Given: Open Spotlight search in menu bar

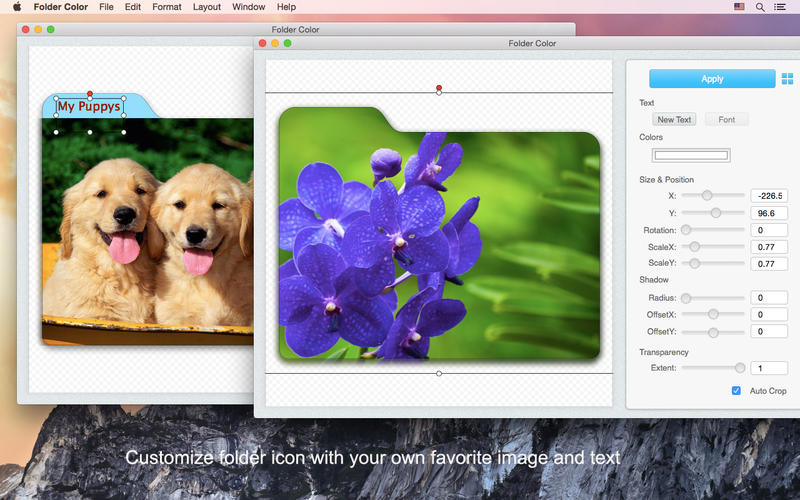Looking at the screenshot, I should (x=760, y=7).
